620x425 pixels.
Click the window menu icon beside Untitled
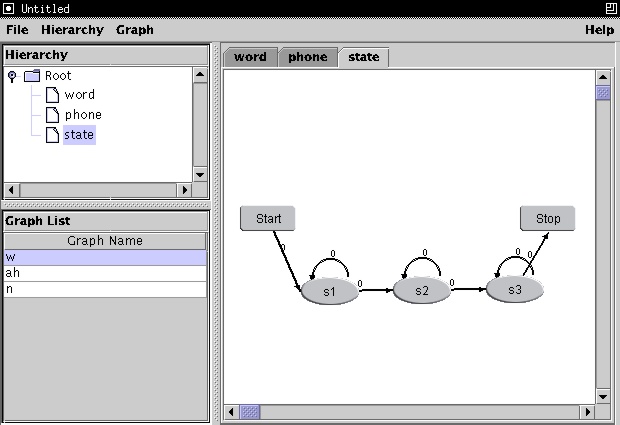pos(8,8)
